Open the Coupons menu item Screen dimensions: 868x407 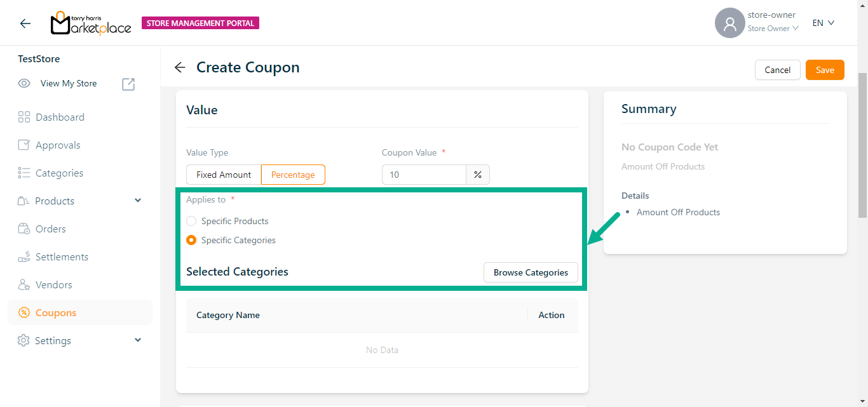click(56, 312)
